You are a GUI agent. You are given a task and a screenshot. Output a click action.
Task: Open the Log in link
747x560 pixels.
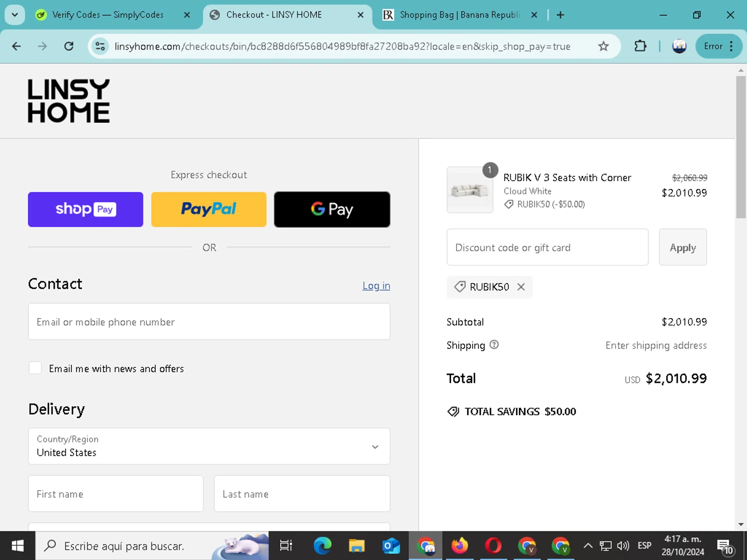(x=376, y=286)
